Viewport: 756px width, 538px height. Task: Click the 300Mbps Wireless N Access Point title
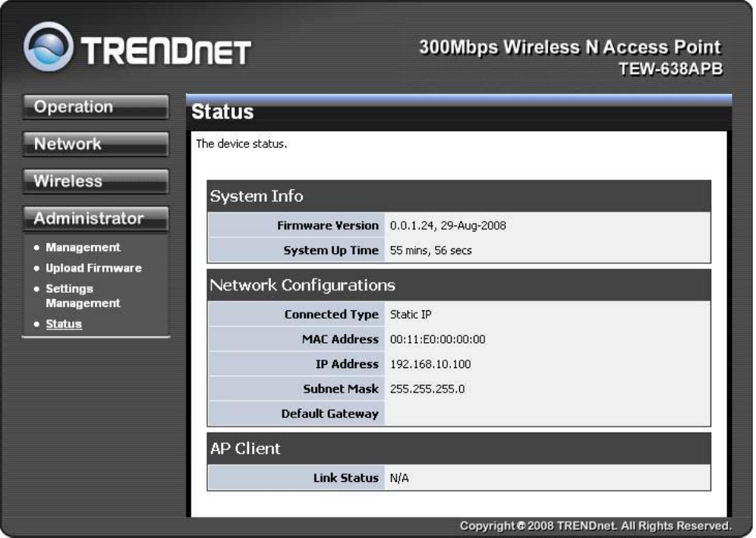[x=570, y=47]
